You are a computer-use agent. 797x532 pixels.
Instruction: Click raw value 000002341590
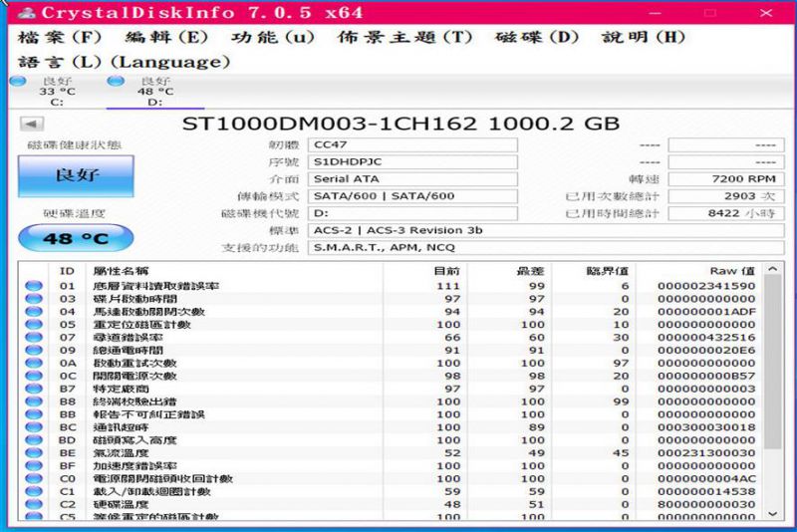[706, 286]
